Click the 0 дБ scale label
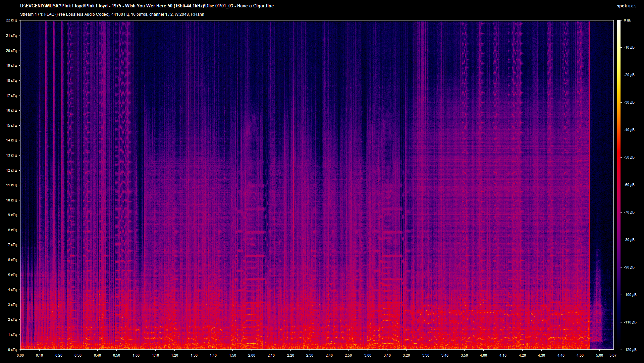Viewport: 644px width, 363px height. click(627, 20)
